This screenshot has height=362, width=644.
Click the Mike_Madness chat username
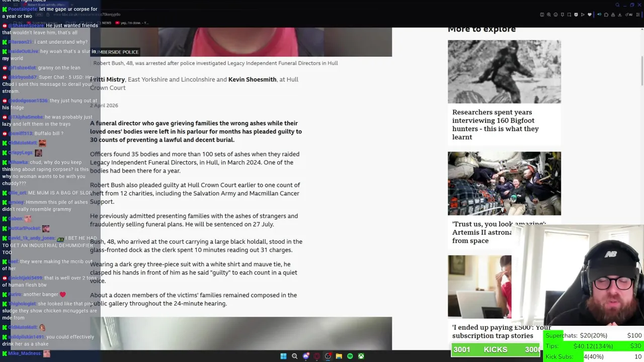point(25,353)
